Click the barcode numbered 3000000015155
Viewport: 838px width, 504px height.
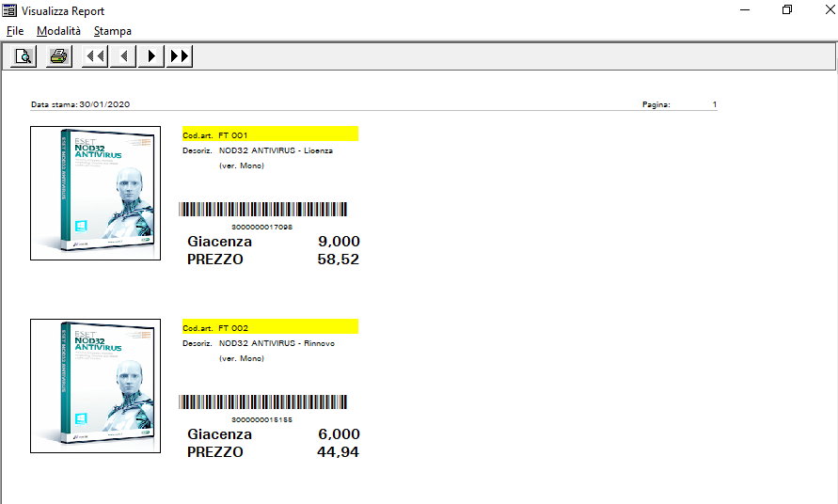click(x=262, y=402)
